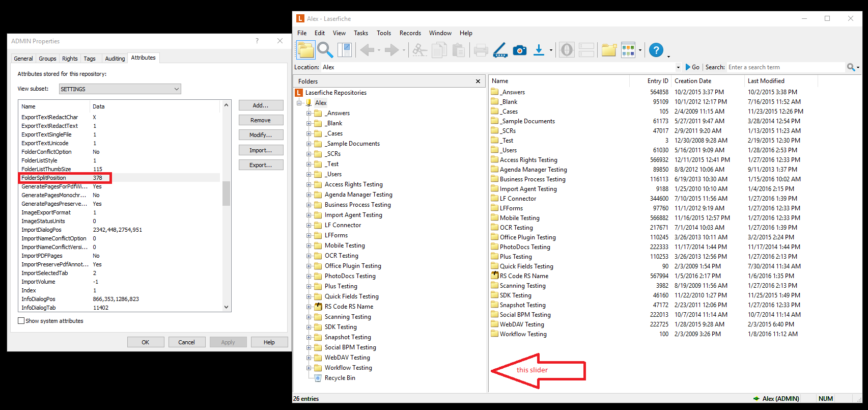Open the Forward button history dropdown arrow
The image size is (868, 410).
[404, 50]
